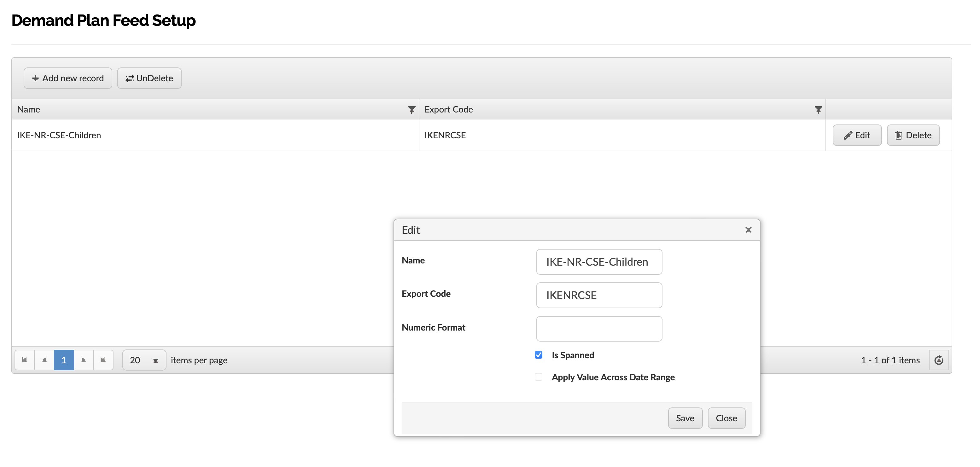
Task: Save the edited record
Action: point(685,418)
